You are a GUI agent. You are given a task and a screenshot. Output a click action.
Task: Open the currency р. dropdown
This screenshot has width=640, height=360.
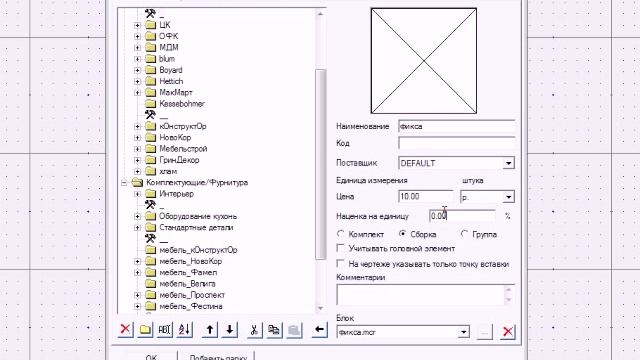509,197
